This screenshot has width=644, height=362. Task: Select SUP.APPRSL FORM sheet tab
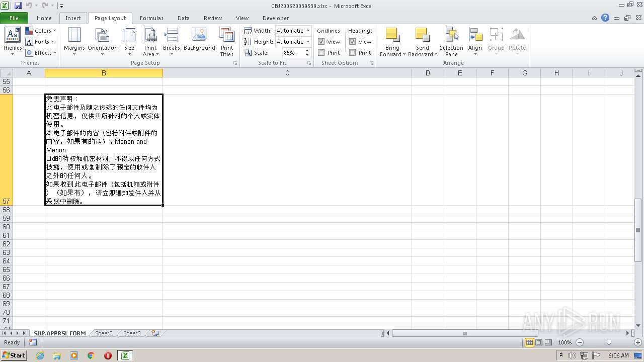click(60, 333)
